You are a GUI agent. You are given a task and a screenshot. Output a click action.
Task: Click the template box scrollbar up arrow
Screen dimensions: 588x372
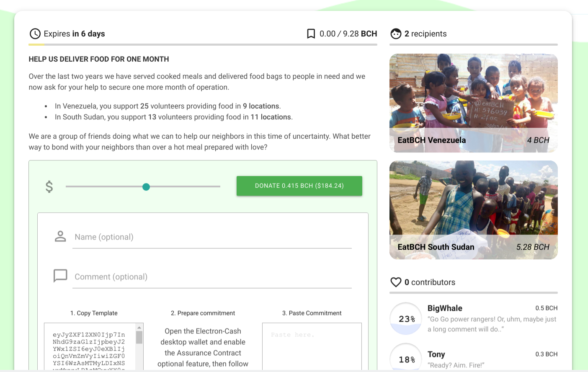click(x=139, y=328)
